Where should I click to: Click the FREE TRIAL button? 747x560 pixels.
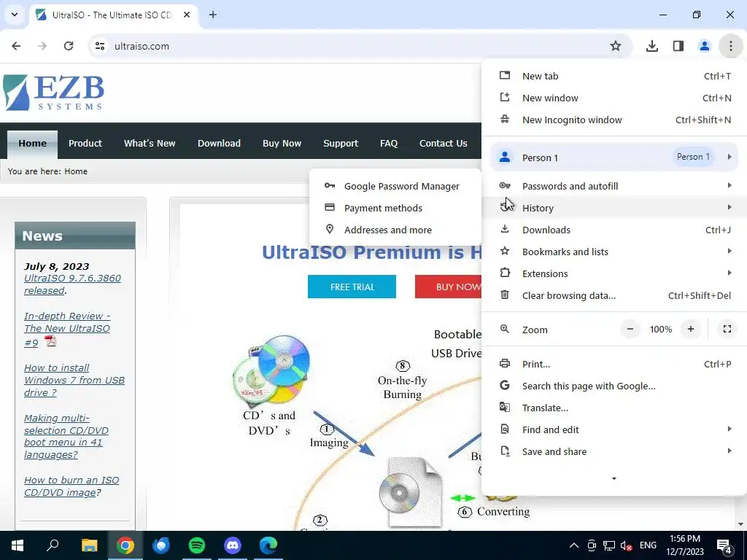pyautogui.click(x=352, y=287)
